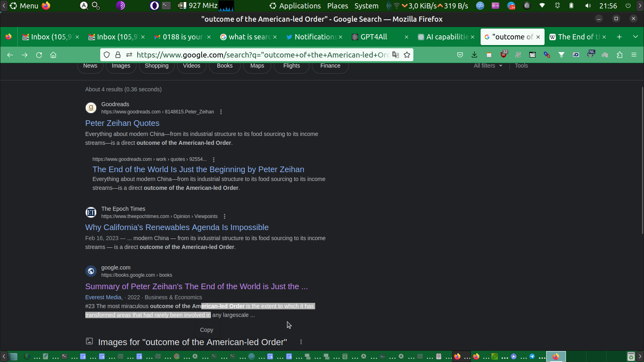Open more options for Epoch Times result

point(225,216)
